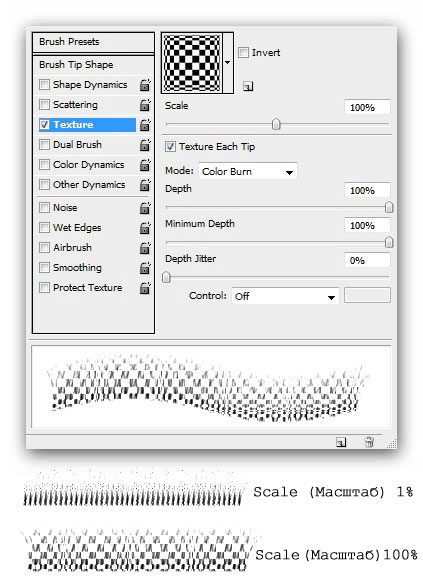Select the Texture settings row
Image resolution: width=423 pixels, height=586 pixels.
87,125
